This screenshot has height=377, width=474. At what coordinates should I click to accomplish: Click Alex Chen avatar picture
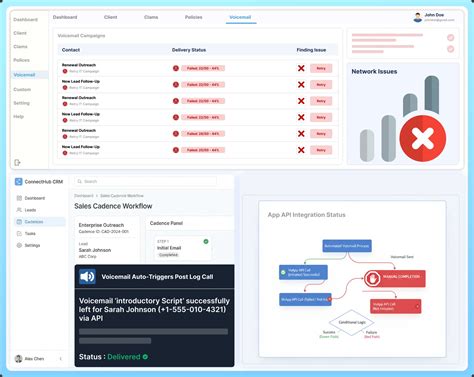pyautogui.click(x=19, y=359)
